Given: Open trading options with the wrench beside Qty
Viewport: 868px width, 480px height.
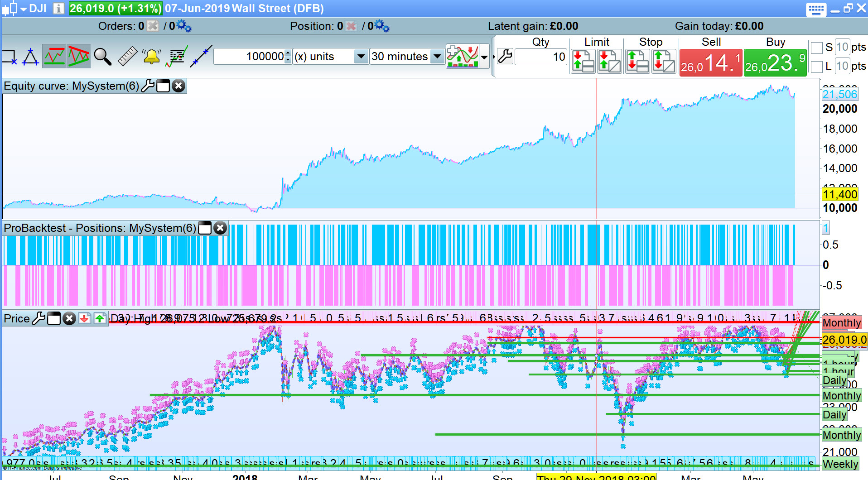Looking at the screenshot, I should 505,57.
